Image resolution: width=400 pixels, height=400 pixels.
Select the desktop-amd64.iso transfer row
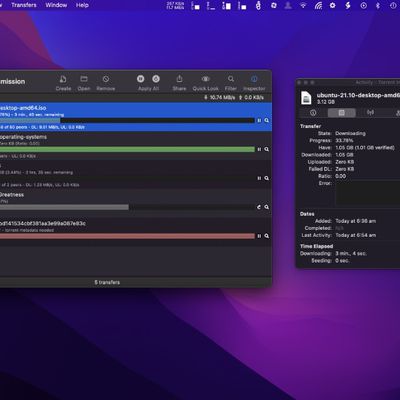click(136, 117)
